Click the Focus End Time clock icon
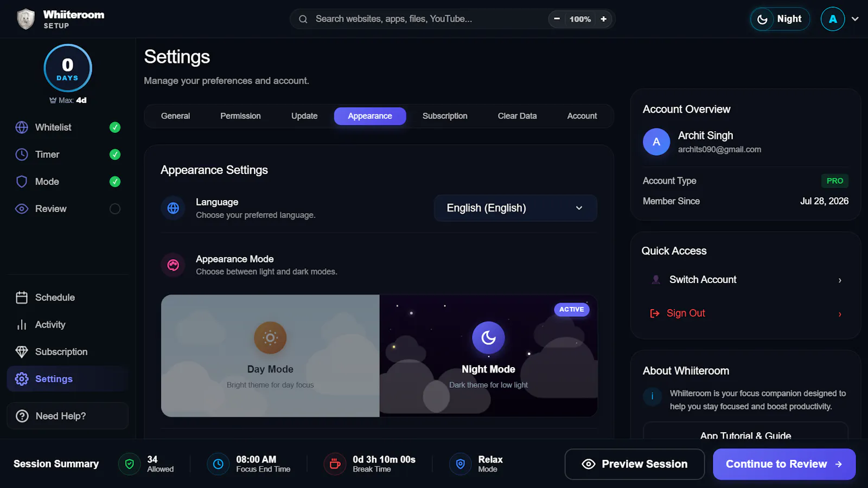The width and height of the screenshot is (868, 488). (218, 464)
